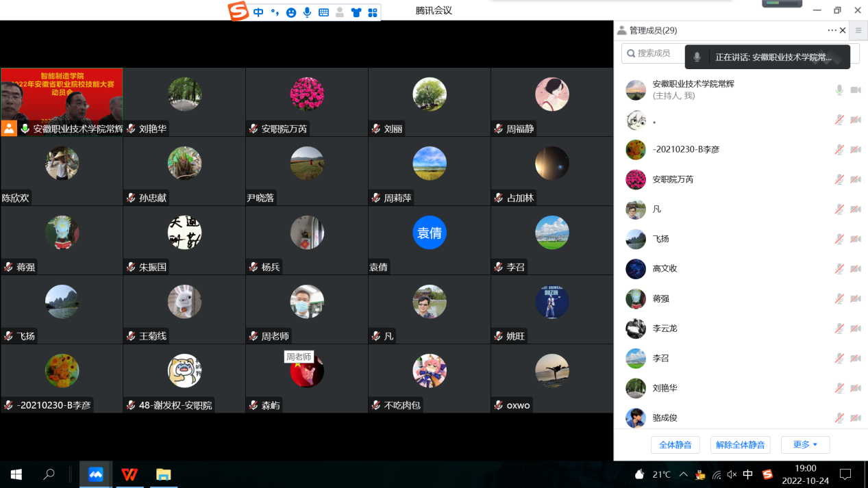
Task: Expand the 更多 dropdown at panel bottom
Action: pyautogui.click(x=805, y=445)
